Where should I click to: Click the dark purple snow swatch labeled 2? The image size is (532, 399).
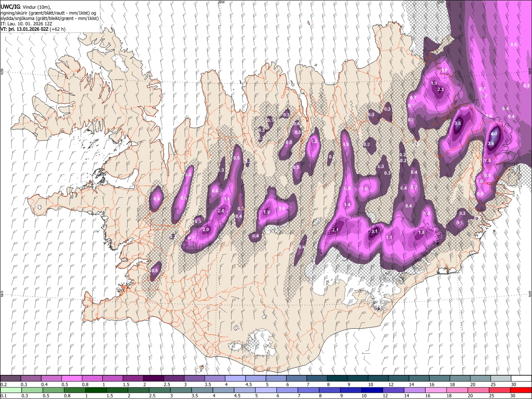coord(153,378)
